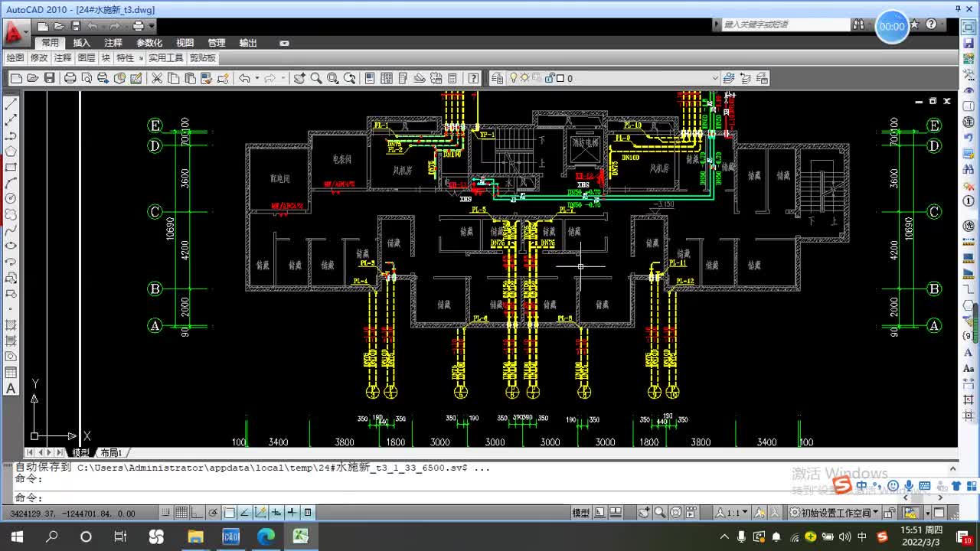Click the Layer States Manager icon
The image size is (980, 551).
pyautogui.click(x=762, y=78)
